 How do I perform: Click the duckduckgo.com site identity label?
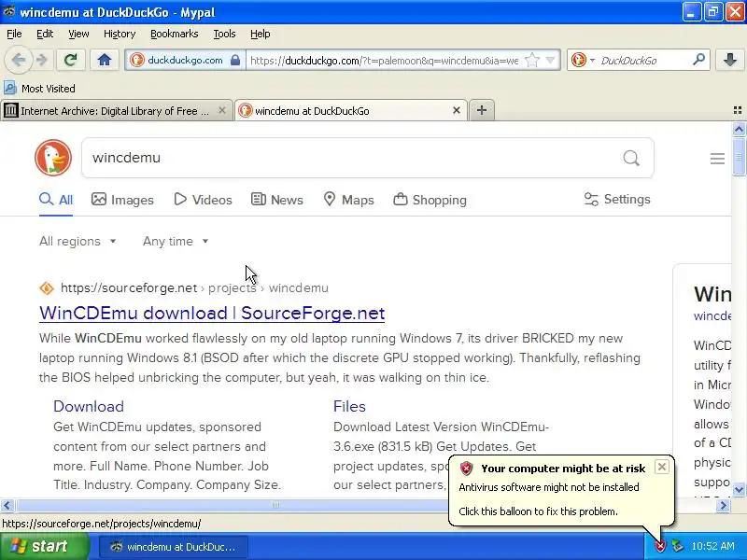click(x=185, y=60)
